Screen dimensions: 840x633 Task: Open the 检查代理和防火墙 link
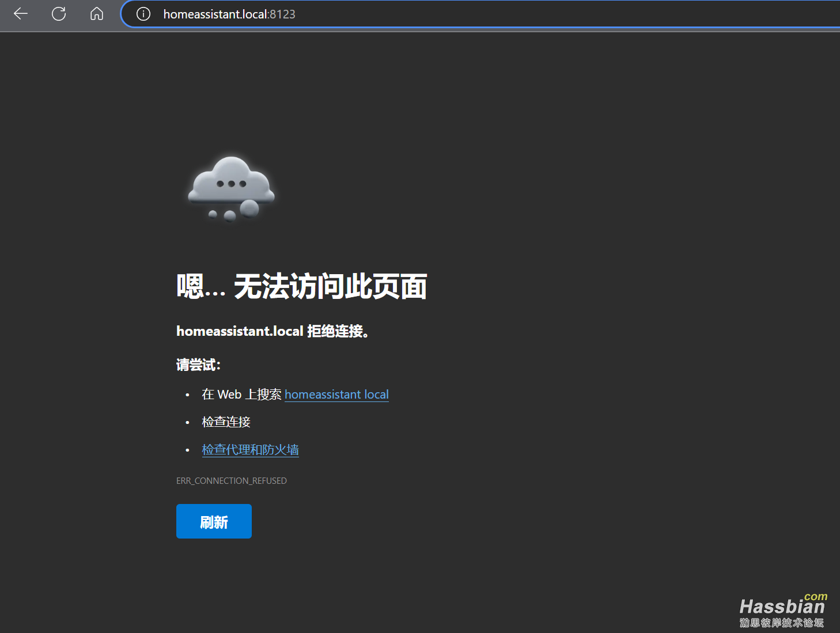coord(250,450)
